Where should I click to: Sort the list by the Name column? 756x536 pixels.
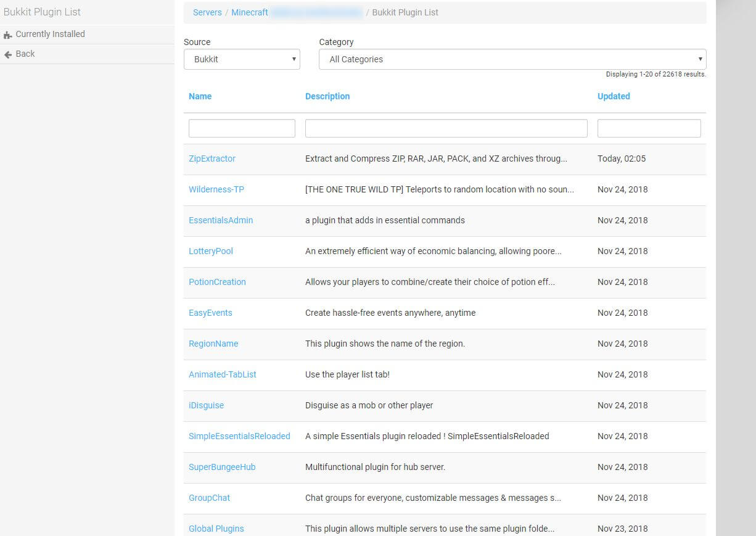pos(200,96)
